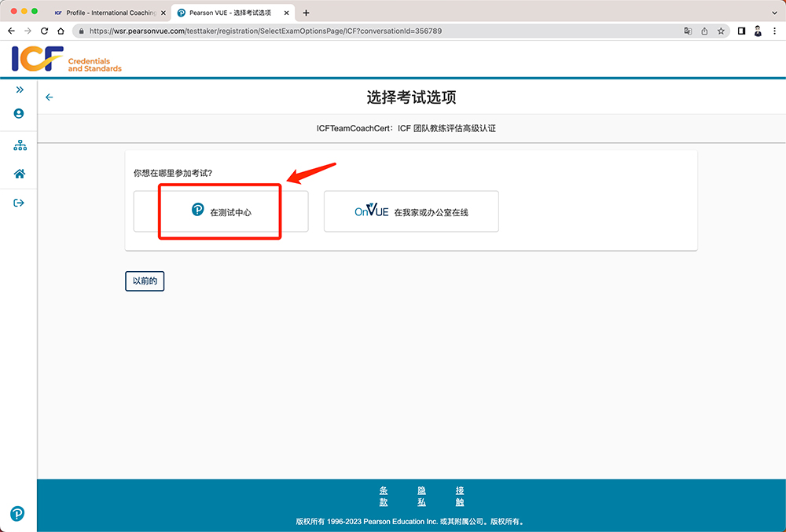Click the hierarchy sitemap icon in sidebar

(20, 146)
